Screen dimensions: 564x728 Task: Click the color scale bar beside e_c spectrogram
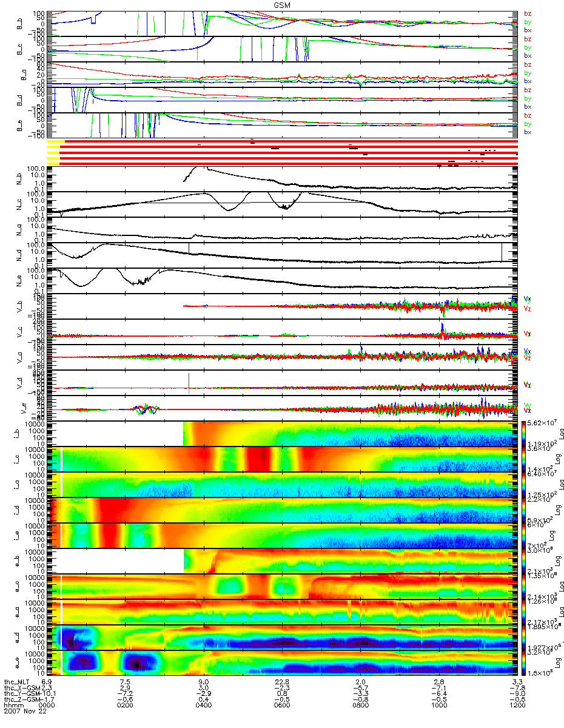[525, 586]
